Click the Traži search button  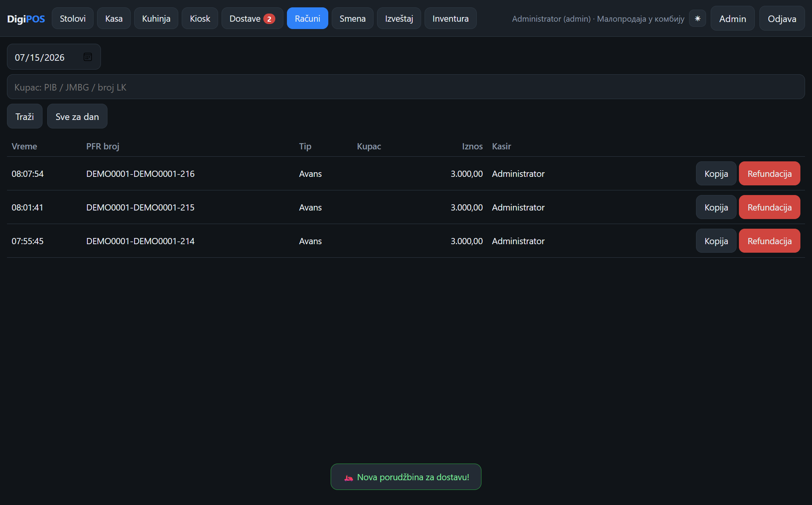coord(25,116)
